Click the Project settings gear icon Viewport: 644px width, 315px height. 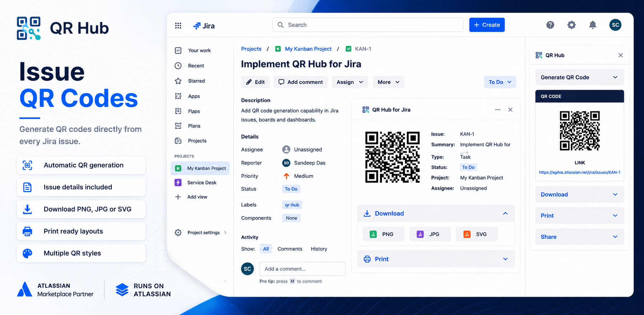(178, 232)
